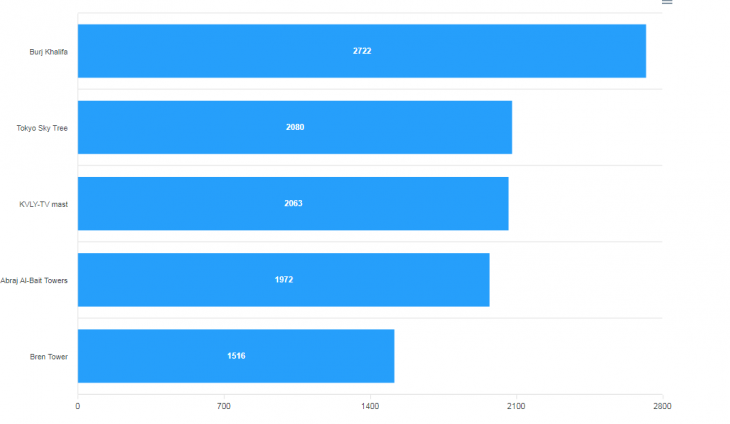The image size is (730, 424).
Task: Click the 1400 x-axis tick label
Action: point(370,406)
